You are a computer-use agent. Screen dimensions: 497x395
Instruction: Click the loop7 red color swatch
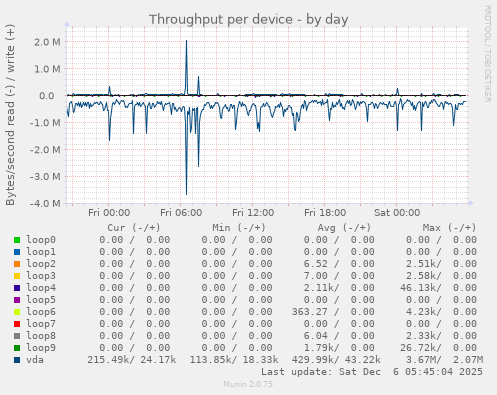pyautogui.click(x=17, y=324)
